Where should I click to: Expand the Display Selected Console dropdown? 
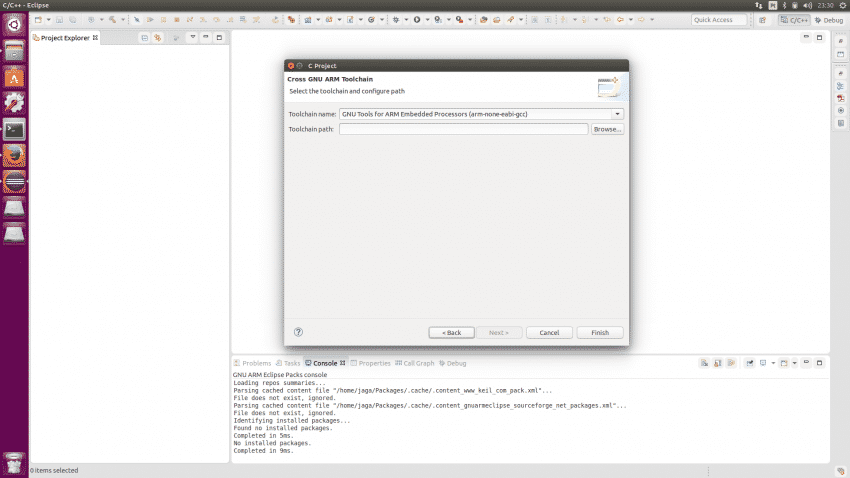(773, 363)
